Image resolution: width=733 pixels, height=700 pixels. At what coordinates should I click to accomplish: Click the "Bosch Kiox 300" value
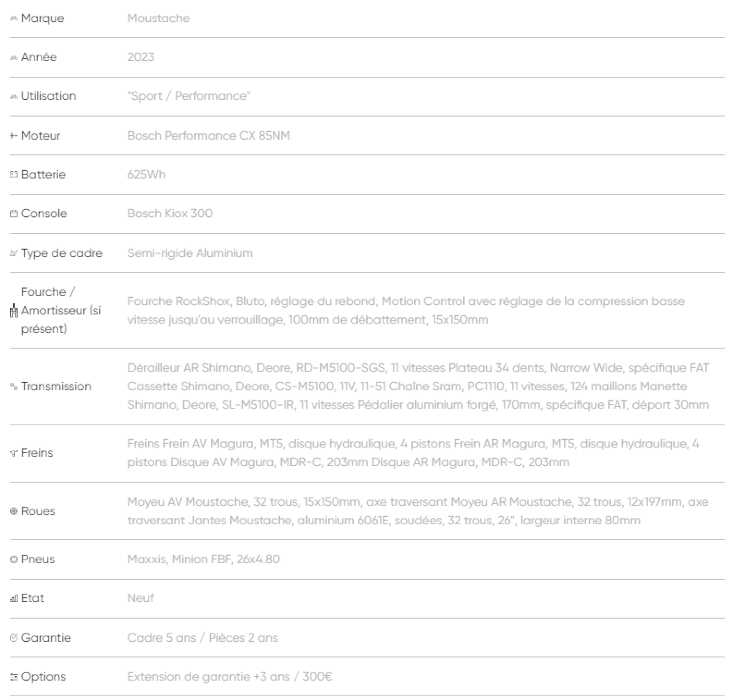[170, 213]
